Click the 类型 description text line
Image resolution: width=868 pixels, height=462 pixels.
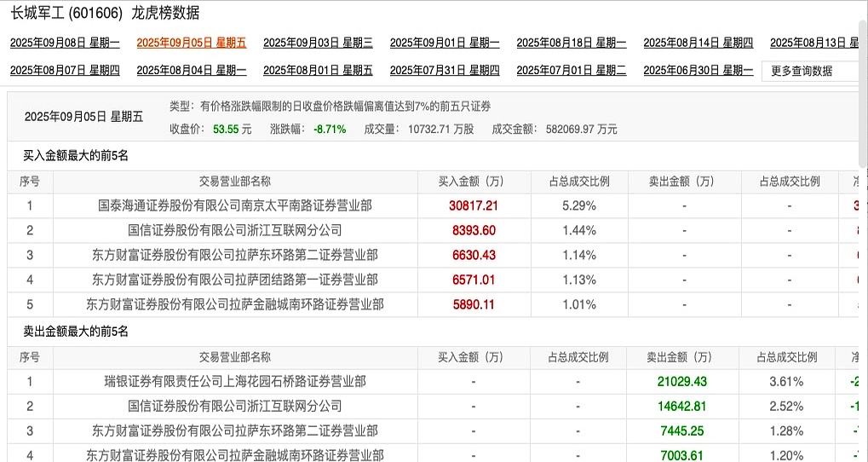(x=330, y=107)
